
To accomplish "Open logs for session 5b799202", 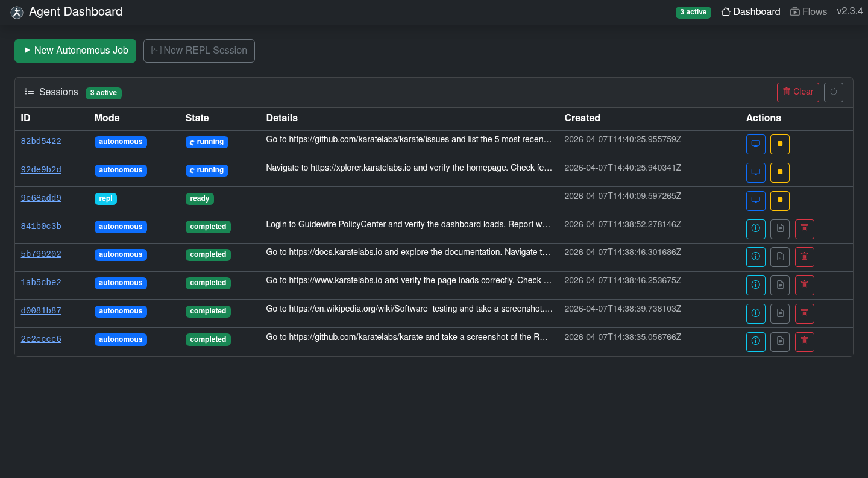I will point(779,257).
